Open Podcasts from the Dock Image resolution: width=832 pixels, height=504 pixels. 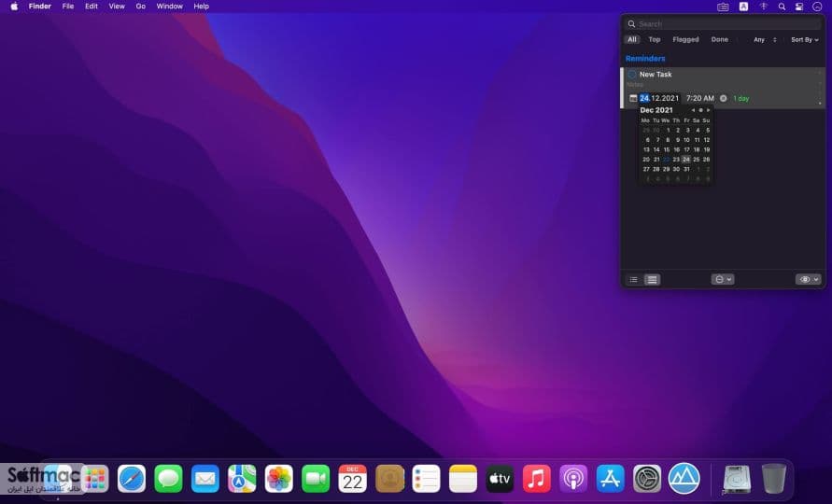coord(573,479)
